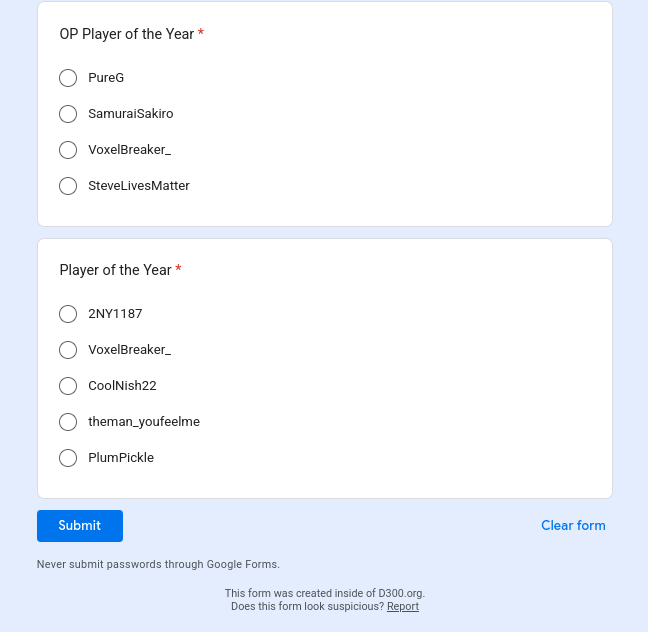Image resolution: width=648 pixels, height=632 pixels.
Task: Choose 2NY1187 for Player of the Year
Action: (x=68, y=314)
